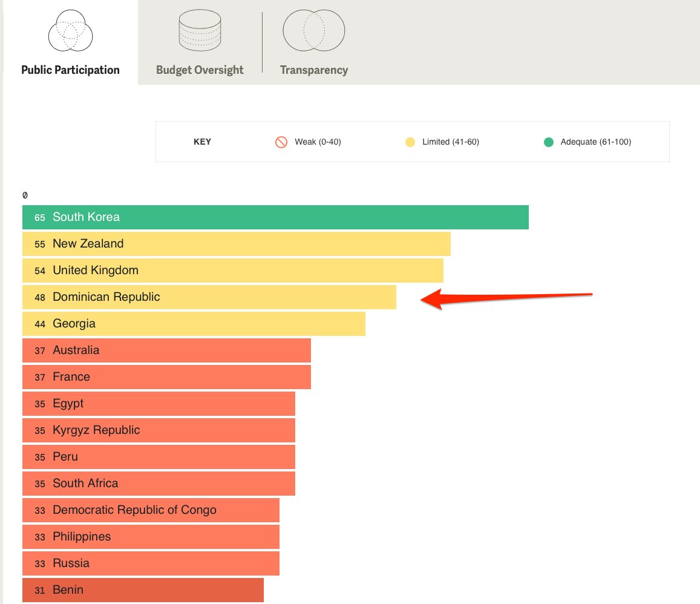The image size is (700, 604).
Task: Select the New Zealand bar
Action: [237, 244]
